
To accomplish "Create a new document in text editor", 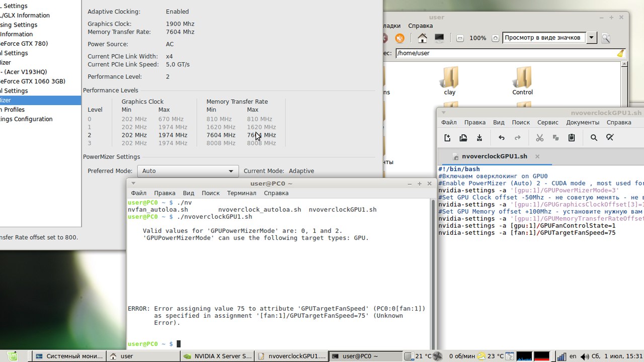I will pyautogui.click(x=447, y=138).
